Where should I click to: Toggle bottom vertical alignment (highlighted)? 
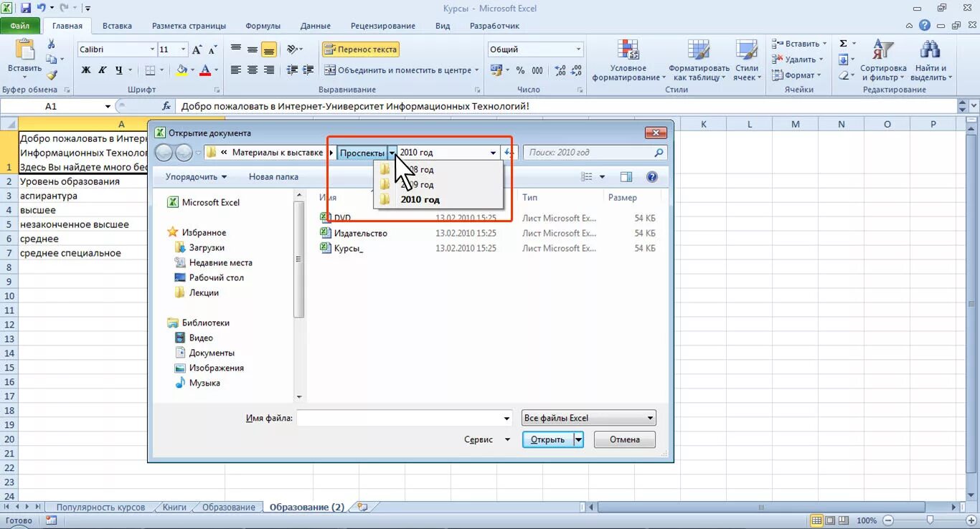tap(269, 49)
